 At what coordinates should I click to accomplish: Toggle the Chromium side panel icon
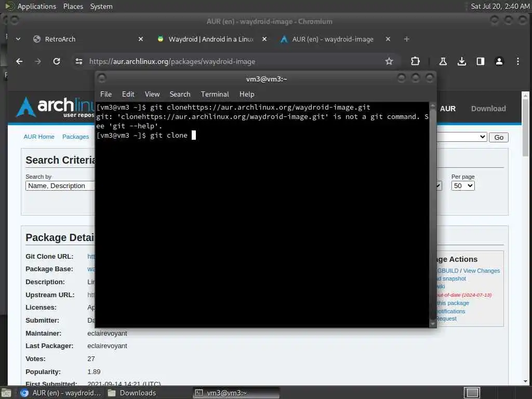[480, 61]
